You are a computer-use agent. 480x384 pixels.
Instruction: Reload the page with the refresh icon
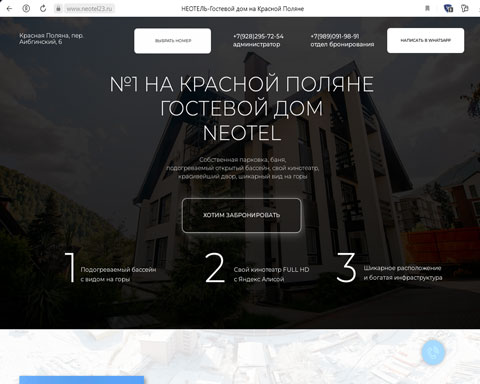click(x=43, y=9)
